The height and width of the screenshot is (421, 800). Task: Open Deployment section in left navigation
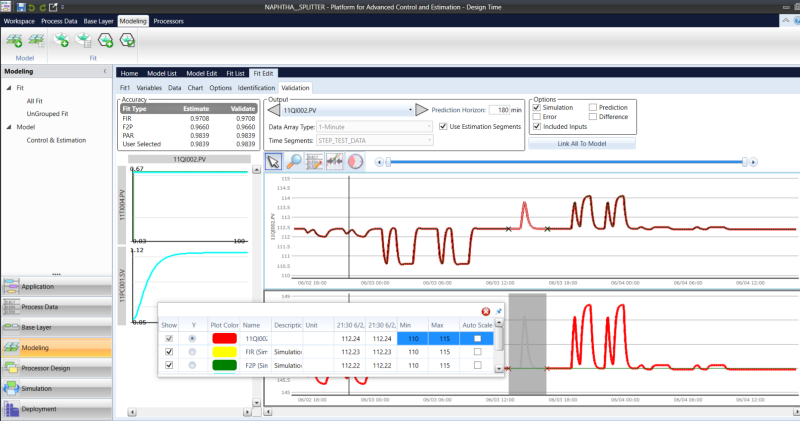coord(57,409)
